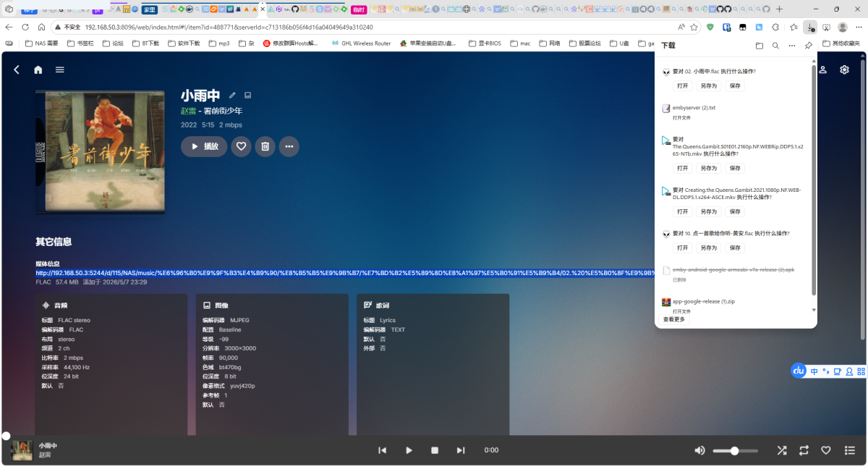The width and height of the screenshot is (868, 467).
Task: Mute audio via the speaker icon
Action: (699, 450)
